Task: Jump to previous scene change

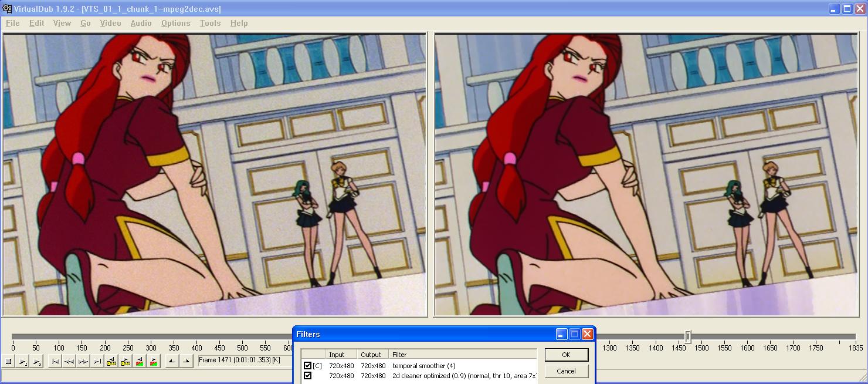Action: click(x=140, y=362)
